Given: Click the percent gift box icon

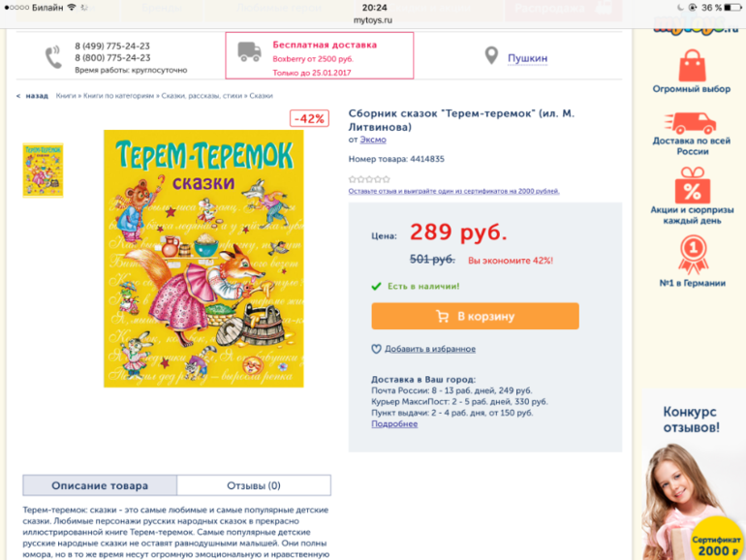Looking at the screenshot, I should click(x=693, y=186).
